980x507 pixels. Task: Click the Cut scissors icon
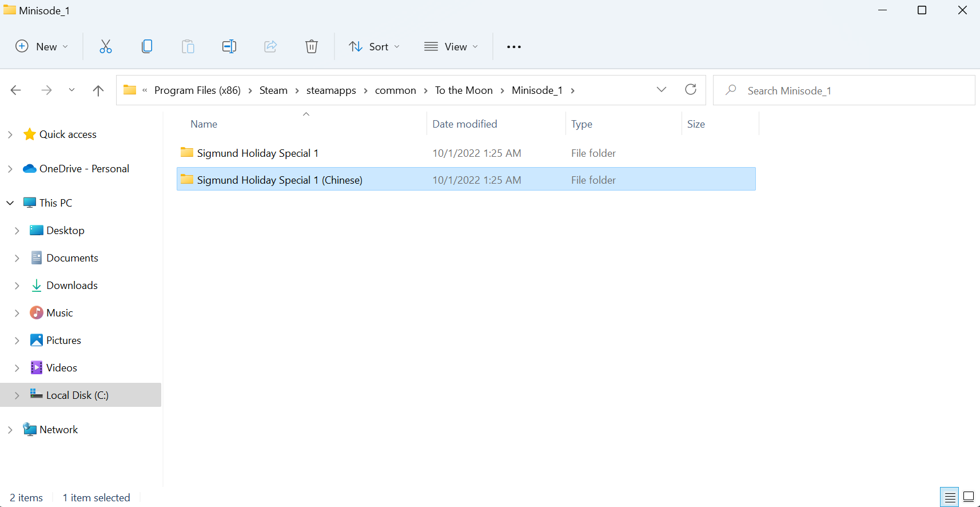(106, 46)
